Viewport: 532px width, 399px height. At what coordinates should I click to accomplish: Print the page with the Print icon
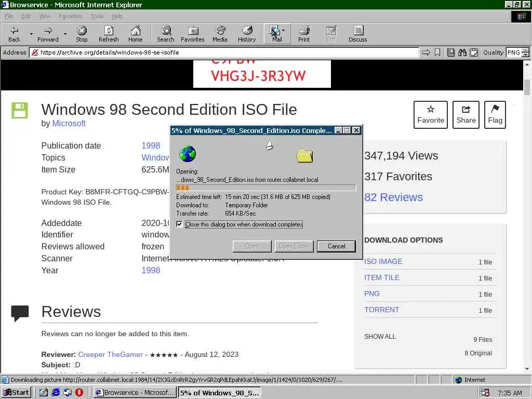pyautogui.click(x=304, y=34)
